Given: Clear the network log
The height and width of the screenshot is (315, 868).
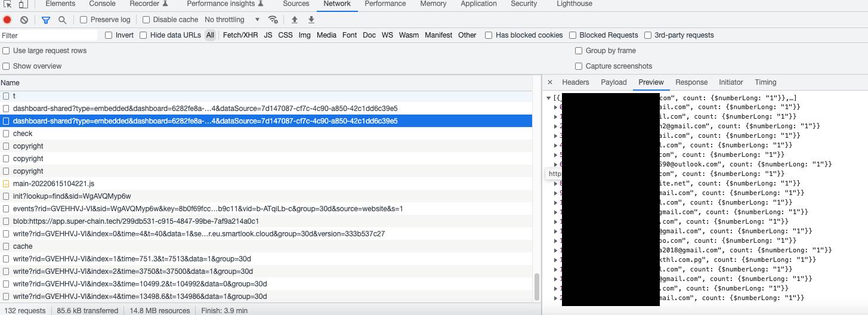Looking at the screenshot, I should [24, 20].
